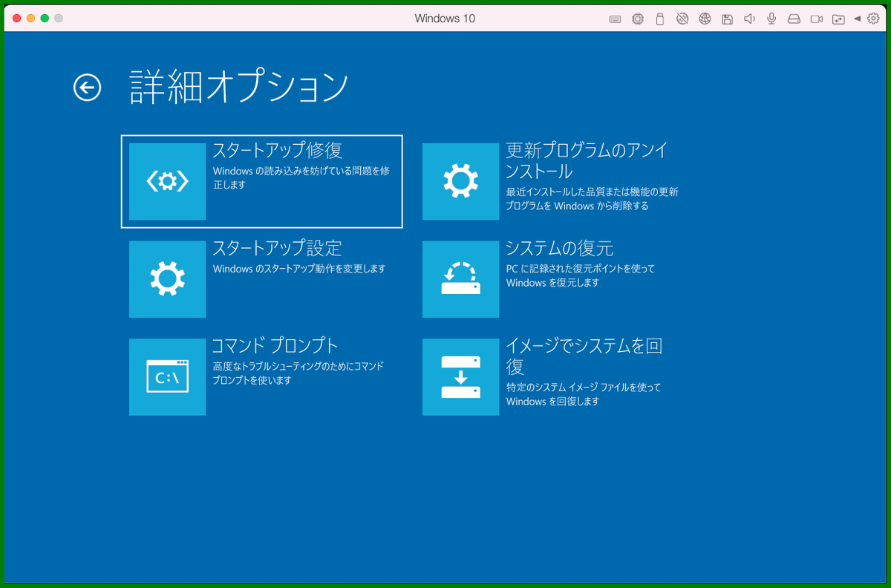Click text 'Windows の読み込みを妨げている問題を修正します'

(x=301, y=177)
